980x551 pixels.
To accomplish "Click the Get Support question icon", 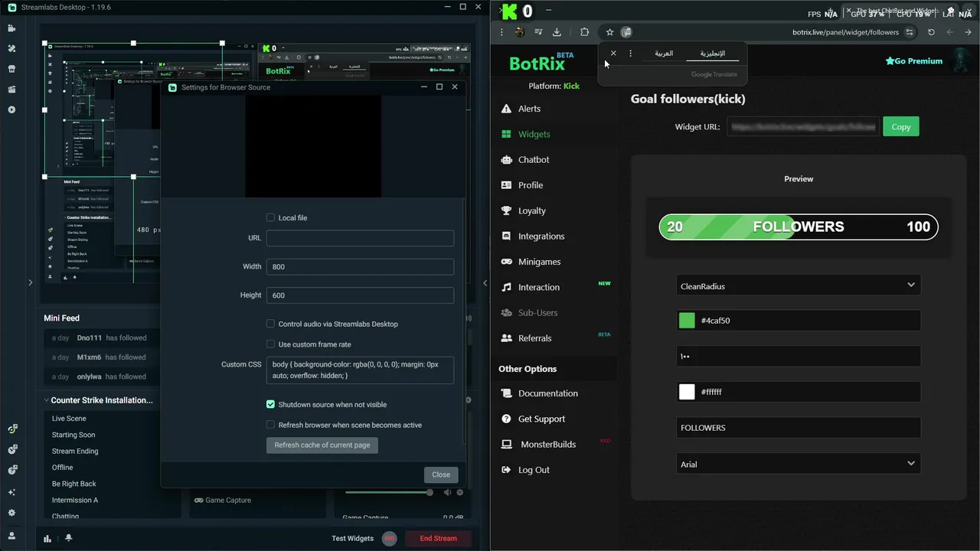I will click(506, 419).
